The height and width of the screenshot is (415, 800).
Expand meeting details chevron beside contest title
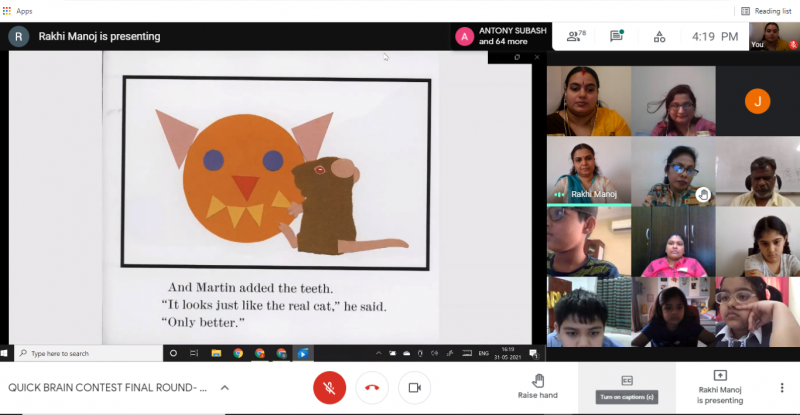pos(225,388)
